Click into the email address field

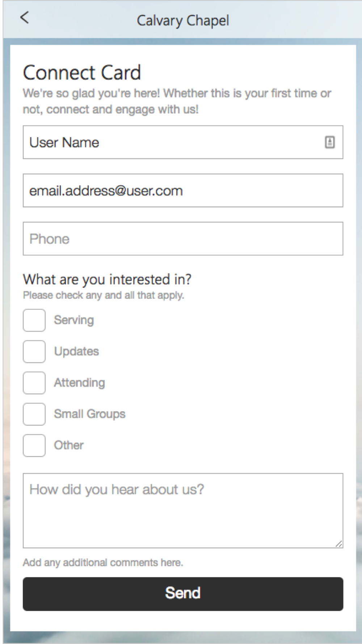click(x=183, y=191)
